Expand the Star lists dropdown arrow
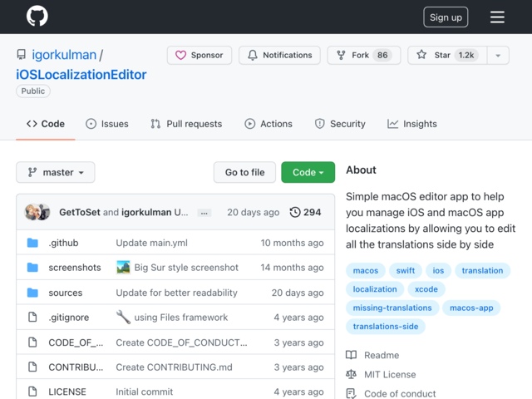The image size is (532, 399). 498,56
